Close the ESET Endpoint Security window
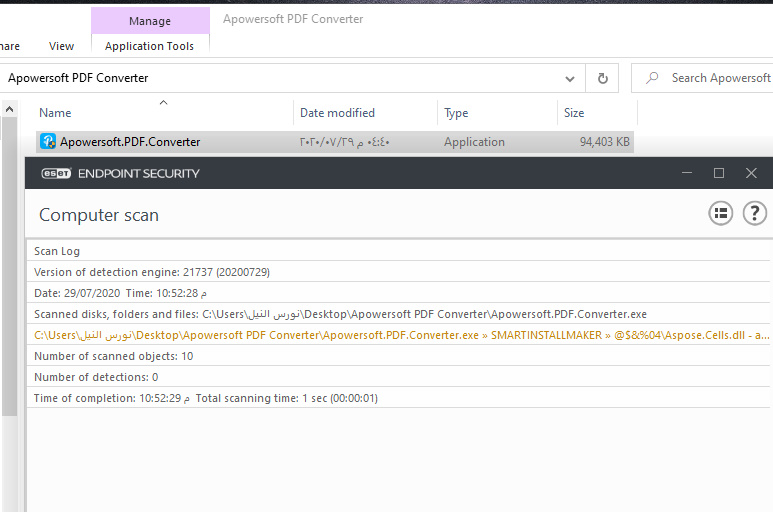Screen dimensions: 773x512 coord(751,173)
